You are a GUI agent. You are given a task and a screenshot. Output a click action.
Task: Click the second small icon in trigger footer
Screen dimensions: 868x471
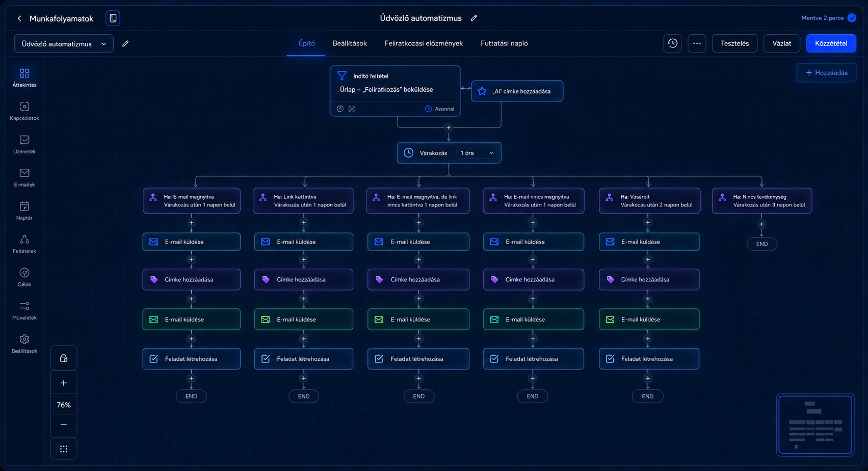(352, 109)
